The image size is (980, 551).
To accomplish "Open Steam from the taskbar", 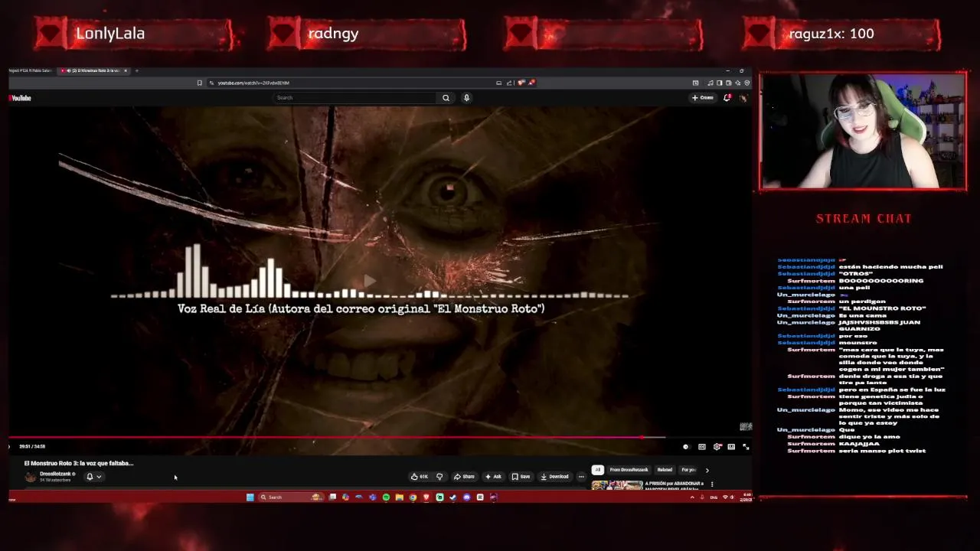I will (452, 497).
